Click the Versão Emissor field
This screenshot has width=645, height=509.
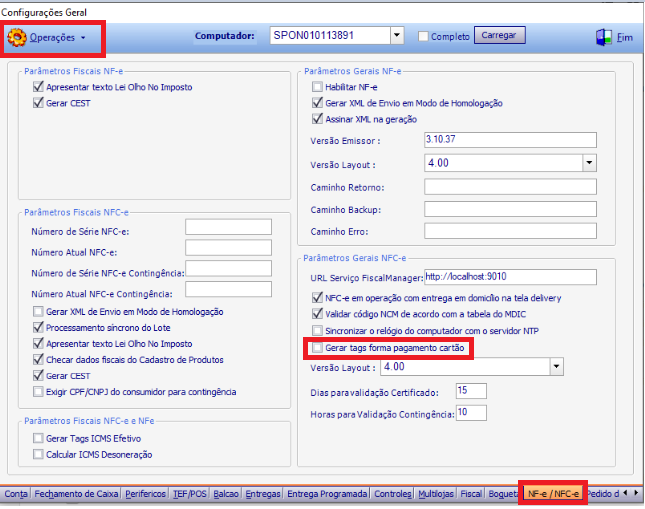[x=510, y=140]
